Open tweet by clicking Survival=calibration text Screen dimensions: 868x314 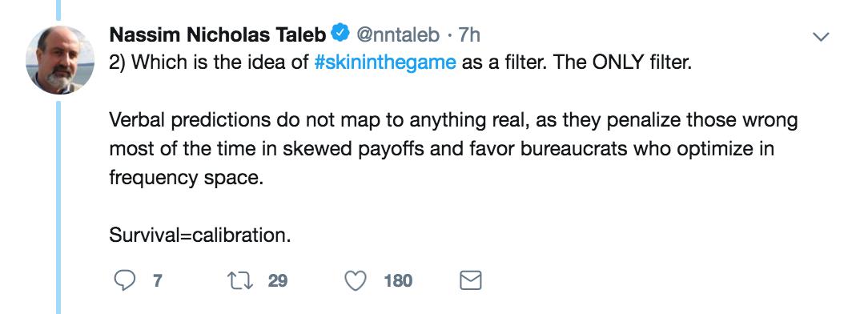pos(200,235)
